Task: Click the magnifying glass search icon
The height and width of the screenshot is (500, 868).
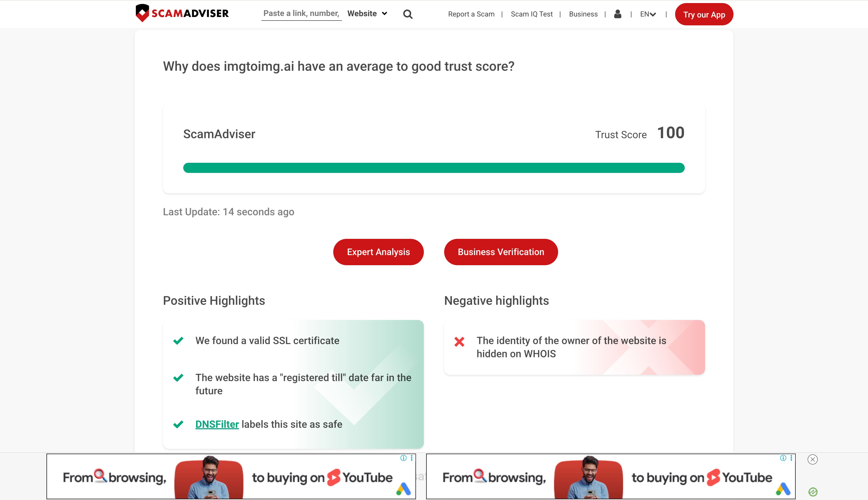Action: 408,14
